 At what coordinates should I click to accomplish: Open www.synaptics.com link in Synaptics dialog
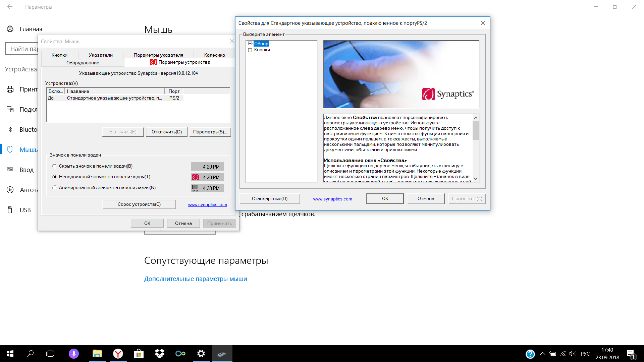pos(333,199)
